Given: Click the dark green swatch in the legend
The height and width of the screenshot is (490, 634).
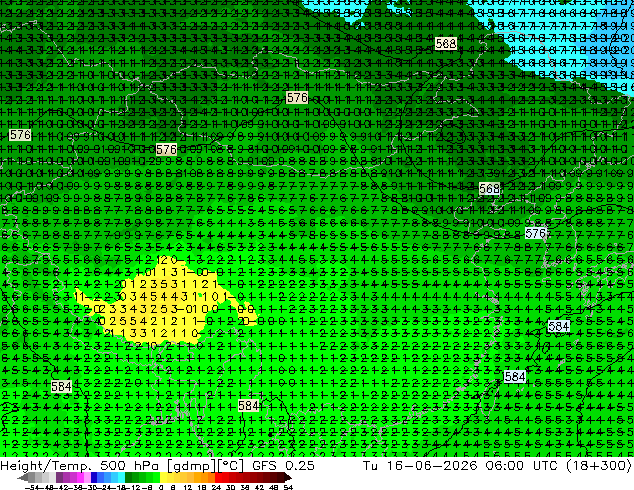Looking at the screenshot, I should point(129,478).
